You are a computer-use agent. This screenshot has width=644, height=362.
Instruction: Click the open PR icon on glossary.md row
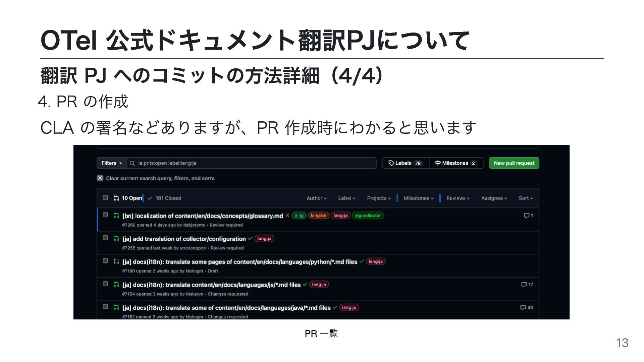[x=116, y=215]
